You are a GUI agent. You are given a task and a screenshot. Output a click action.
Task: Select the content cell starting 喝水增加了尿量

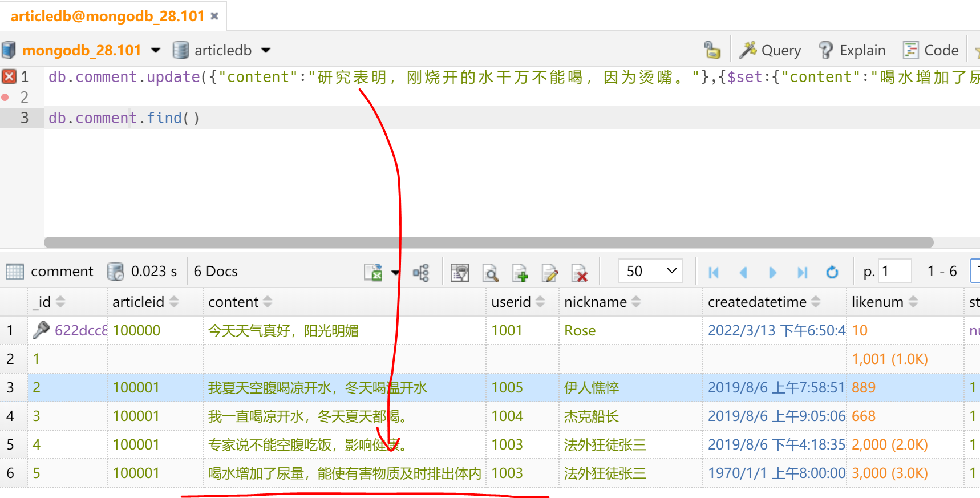345,473
